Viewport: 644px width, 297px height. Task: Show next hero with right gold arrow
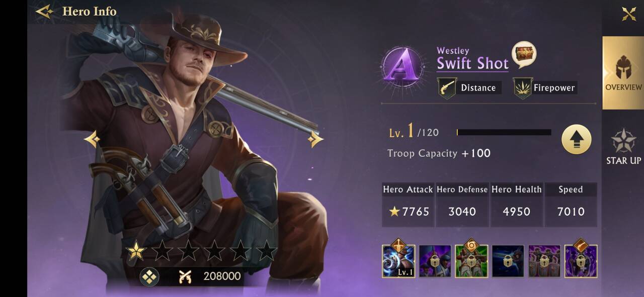[315, 139]
